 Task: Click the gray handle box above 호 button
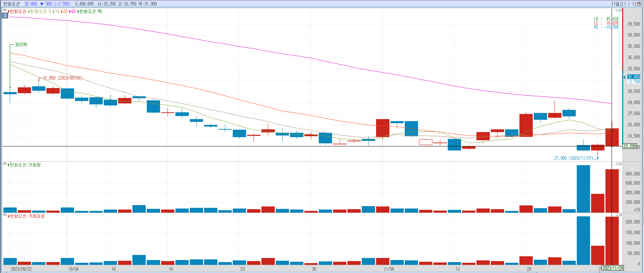5,11
